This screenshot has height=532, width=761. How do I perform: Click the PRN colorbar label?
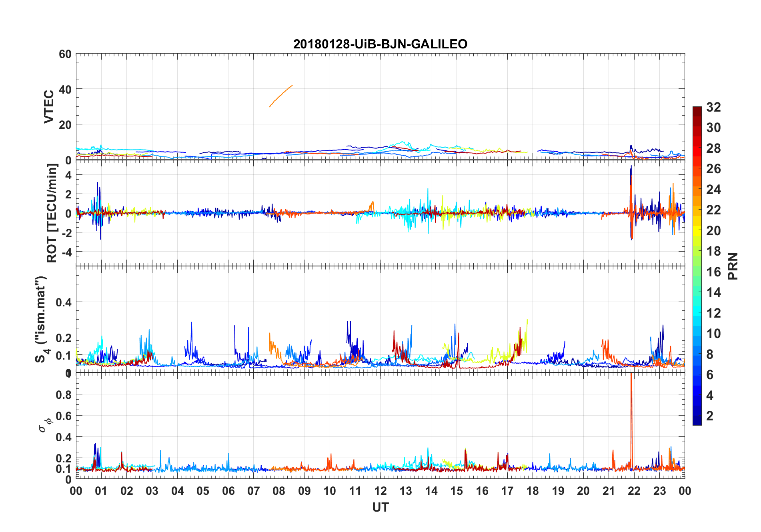[733, 266]
